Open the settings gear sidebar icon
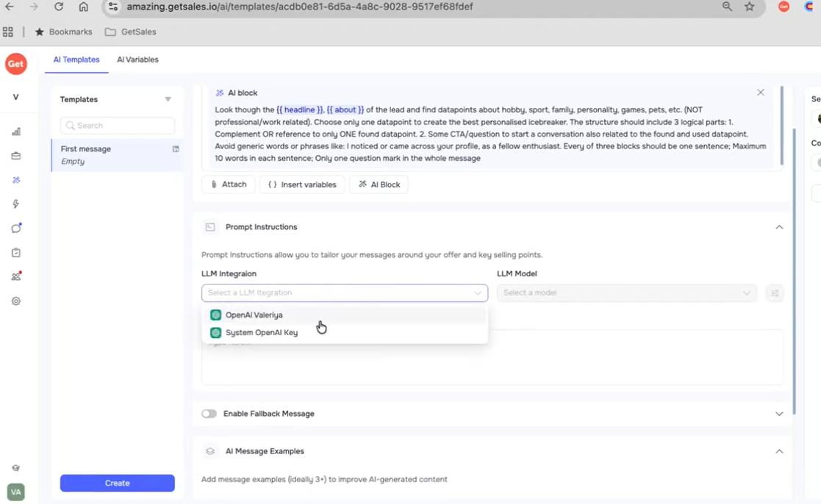Image resolution: width=821 pixels, height=504 pixels. coord(15,301)
